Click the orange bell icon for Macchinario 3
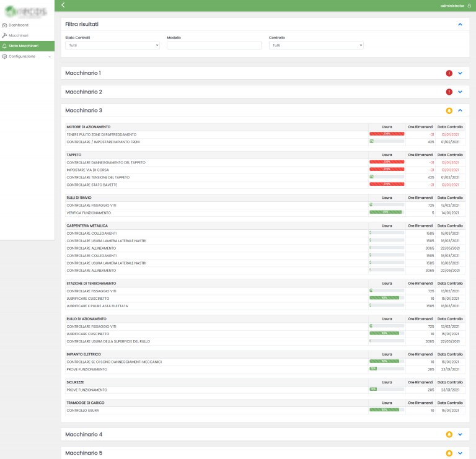Image resolution: width=476 pixels, height=459 pixels. coord(449,110)
